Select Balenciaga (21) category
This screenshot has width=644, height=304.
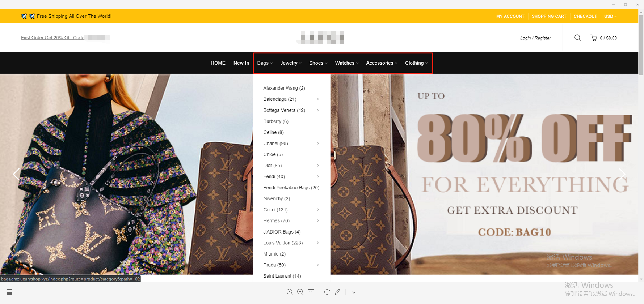(280, 99)
